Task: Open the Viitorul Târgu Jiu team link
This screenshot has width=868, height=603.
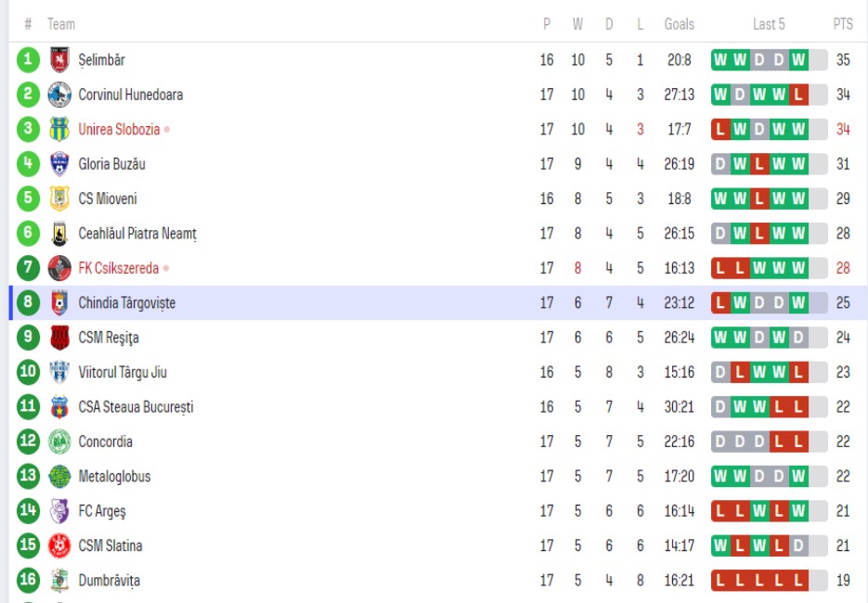Action: (x=123, y=373)
